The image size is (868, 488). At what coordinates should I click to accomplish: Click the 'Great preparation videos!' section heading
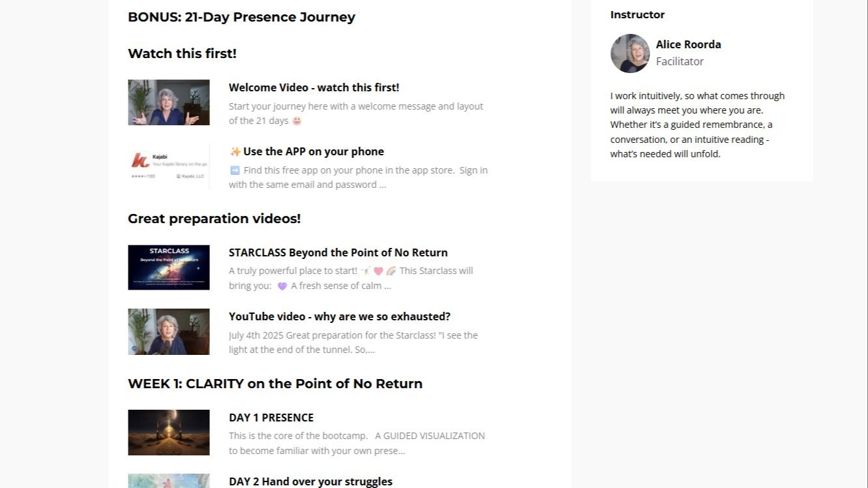[214, 219]
